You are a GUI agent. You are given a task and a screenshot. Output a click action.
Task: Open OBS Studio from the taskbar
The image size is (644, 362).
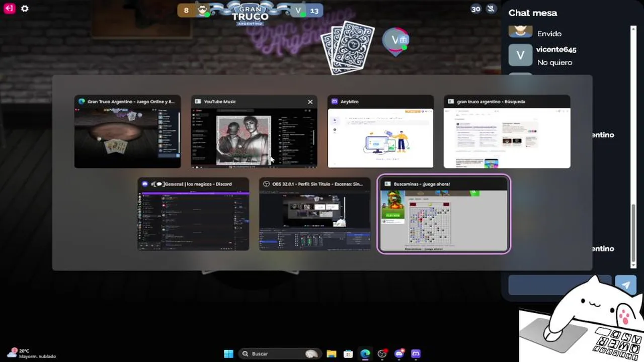coord(382,353)
